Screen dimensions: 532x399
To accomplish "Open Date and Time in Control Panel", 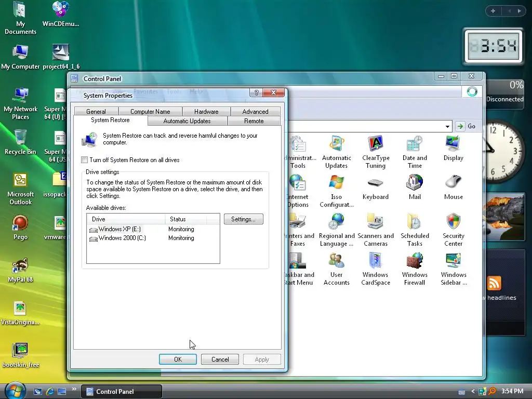I will coord(415,152).
